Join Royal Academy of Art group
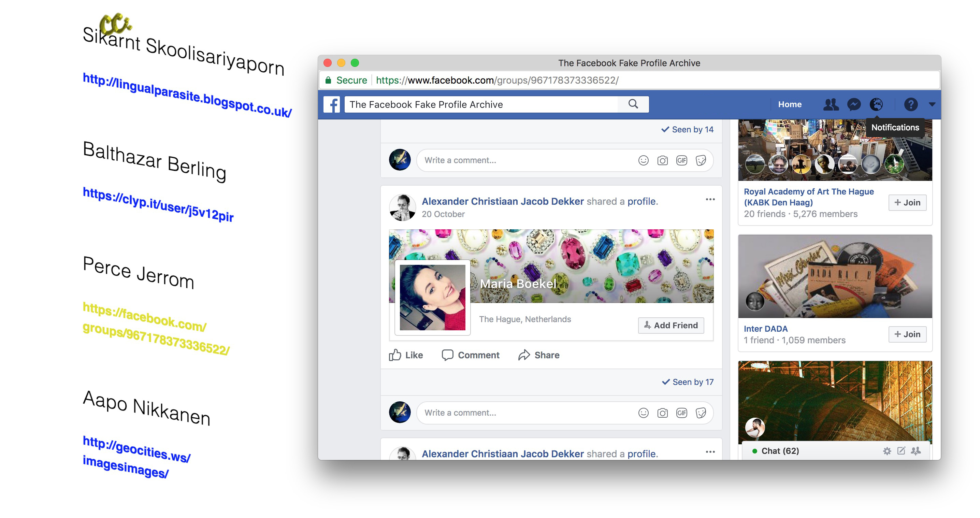980x518 pixels. click(907, 203)
